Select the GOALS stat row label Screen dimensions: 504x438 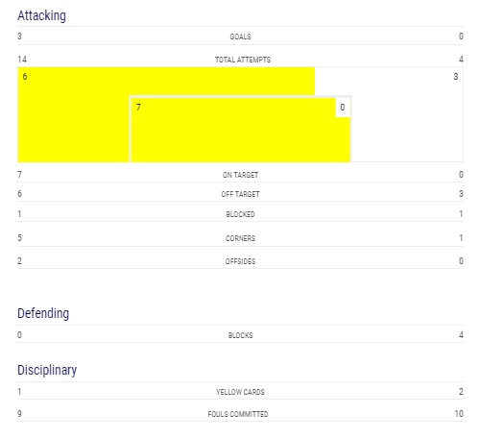pyautogui.click(x=240, y=36)
